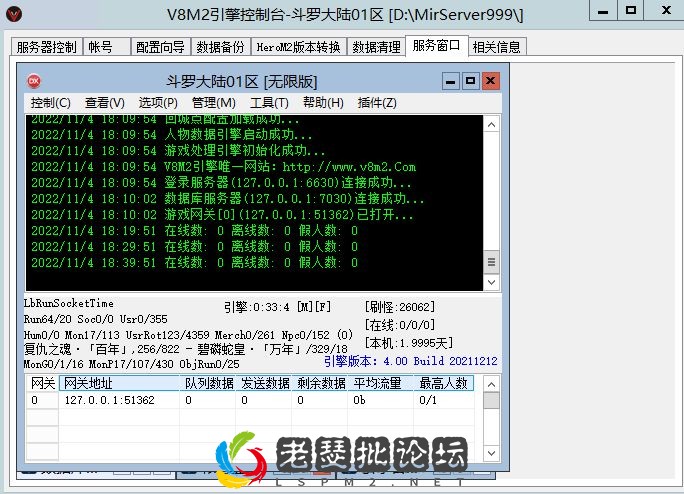Click the 引擎版本: 4.00 Build 20211212 text

tap(410, 361)
